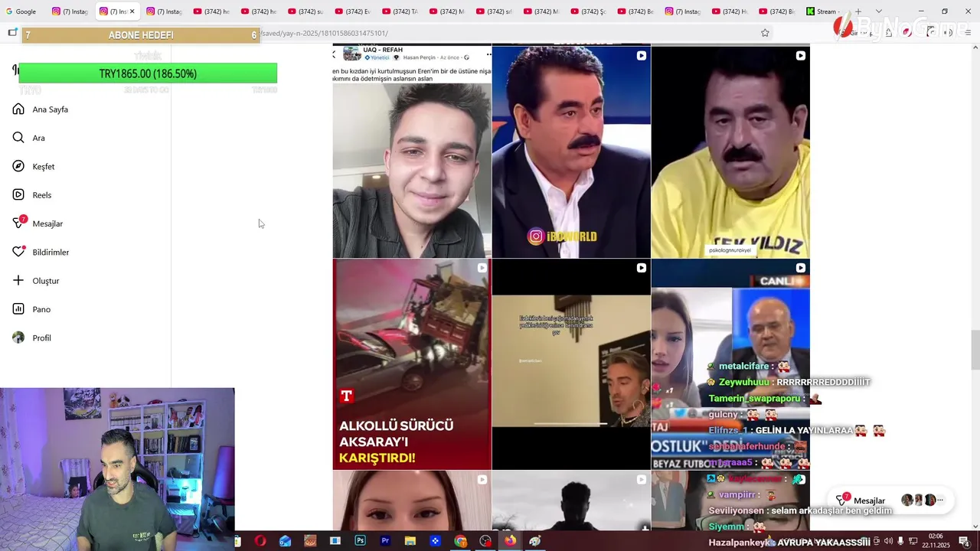Image resolution: width=980 pixels, height=551 pixels.
Task: Open Google Chrome from the taskbar
Action: tap(460, 541)
